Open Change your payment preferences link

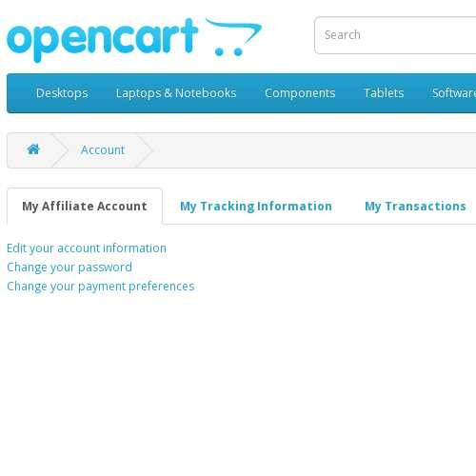click(x=101, y=287)
